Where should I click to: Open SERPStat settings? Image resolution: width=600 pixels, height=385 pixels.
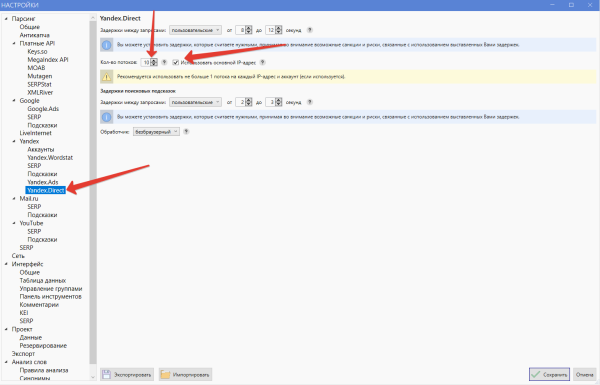(39, 84)
